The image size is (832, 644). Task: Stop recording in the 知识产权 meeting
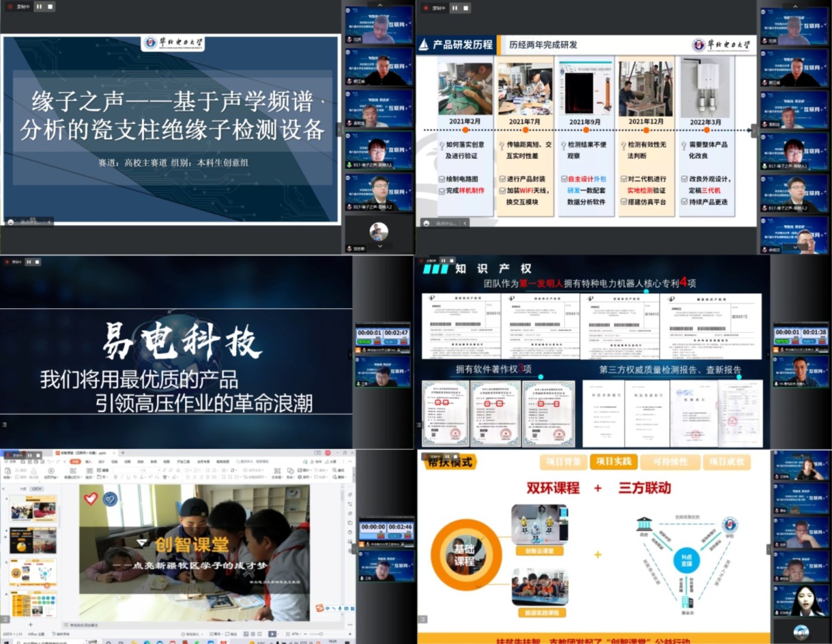451,260
